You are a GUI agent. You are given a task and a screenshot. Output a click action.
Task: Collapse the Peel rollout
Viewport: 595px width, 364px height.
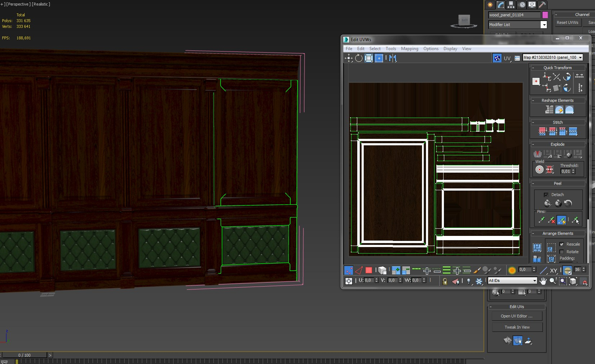tap(558, 183)
